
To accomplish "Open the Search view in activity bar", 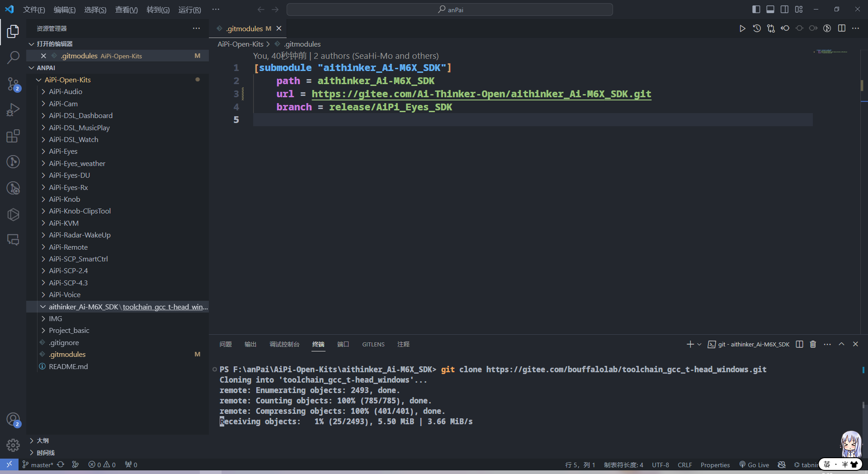I will coord(13,57).
